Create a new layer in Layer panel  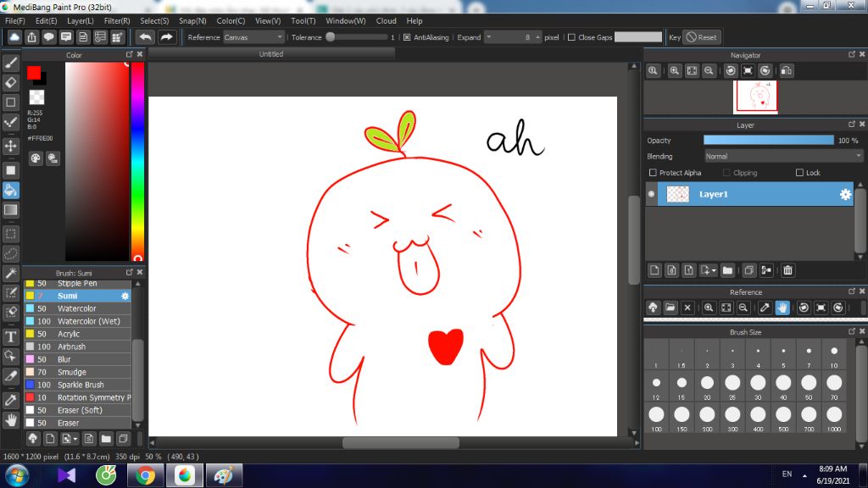(x=654, y=270)
